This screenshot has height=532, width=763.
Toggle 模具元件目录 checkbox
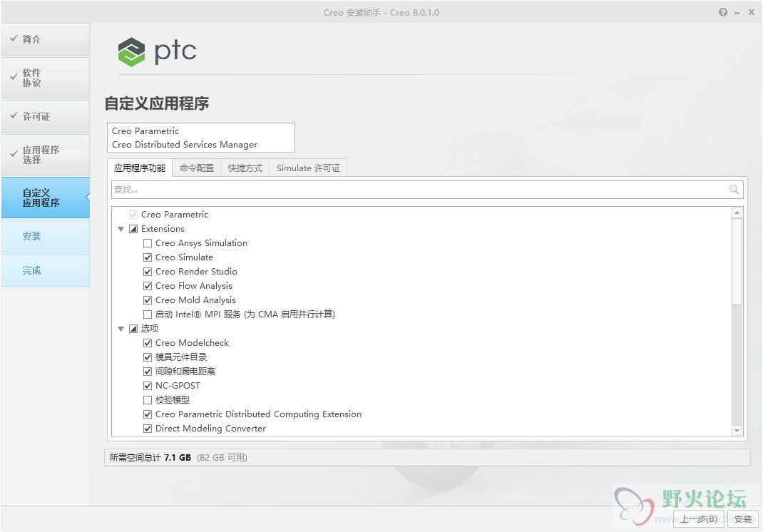click(x=148, y=357)
